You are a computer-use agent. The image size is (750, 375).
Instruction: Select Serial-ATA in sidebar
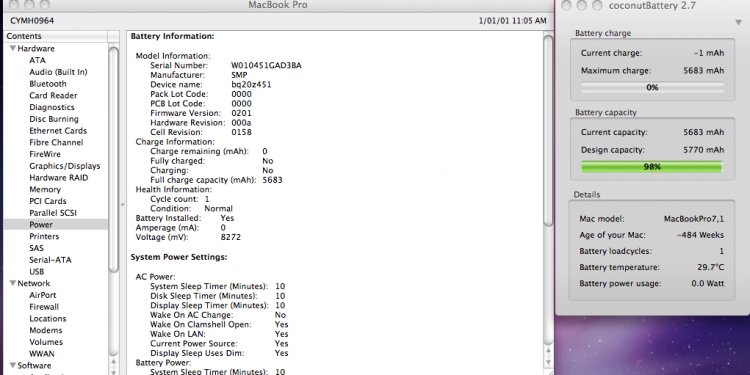(50, 260)
